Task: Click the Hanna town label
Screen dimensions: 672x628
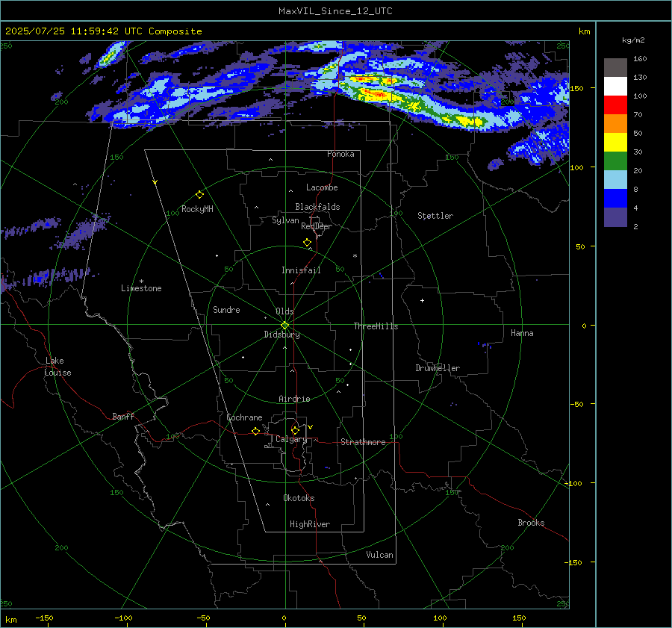Action: click(x=522, y=333)
